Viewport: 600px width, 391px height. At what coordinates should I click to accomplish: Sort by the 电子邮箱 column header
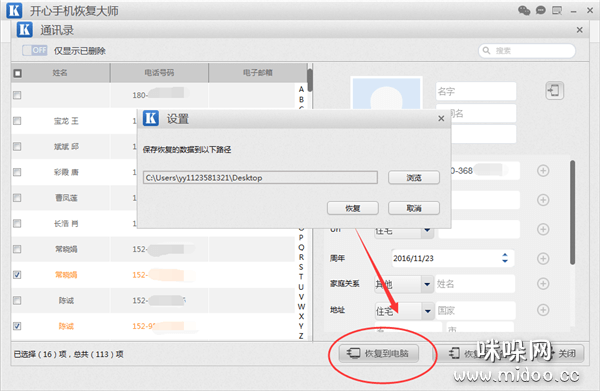coord(258,73)
